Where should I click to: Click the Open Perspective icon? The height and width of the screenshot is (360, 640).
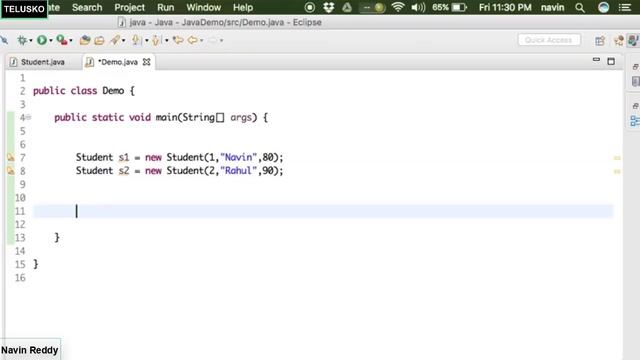600,40
